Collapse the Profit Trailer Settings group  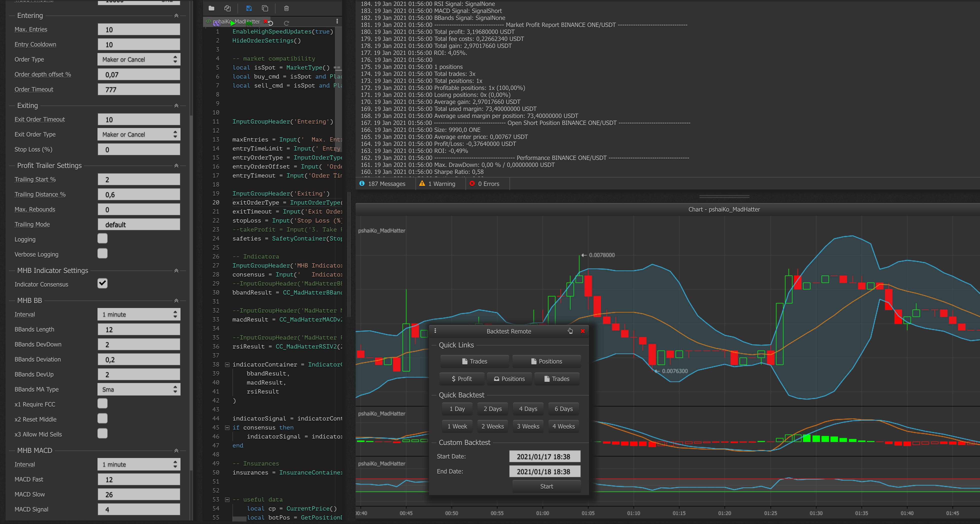[176, 165]
